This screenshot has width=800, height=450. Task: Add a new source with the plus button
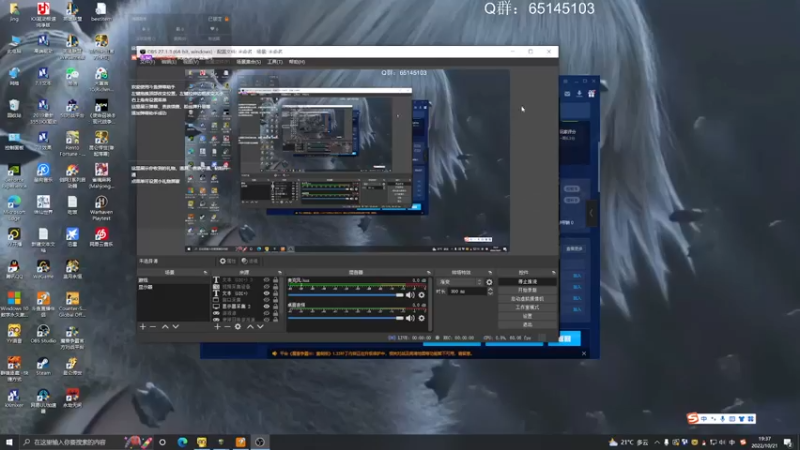click(217, 327)
